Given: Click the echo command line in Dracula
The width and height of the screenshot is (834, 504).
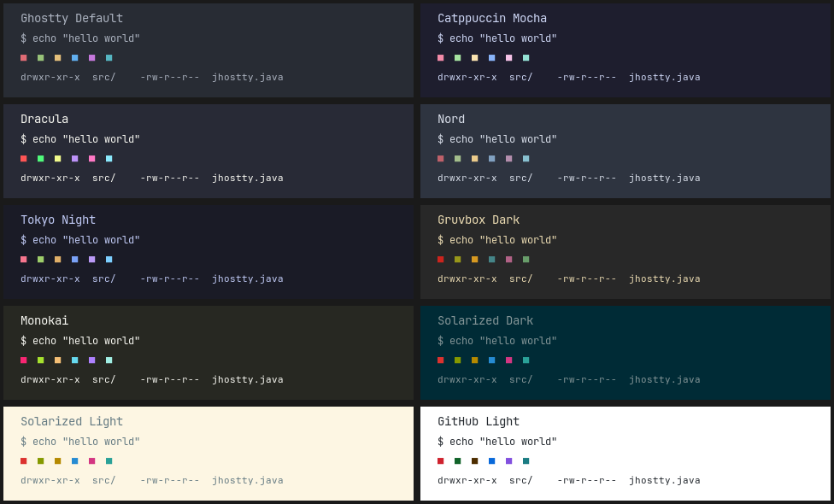Looking at the screenshot, I should click(80, 139).
